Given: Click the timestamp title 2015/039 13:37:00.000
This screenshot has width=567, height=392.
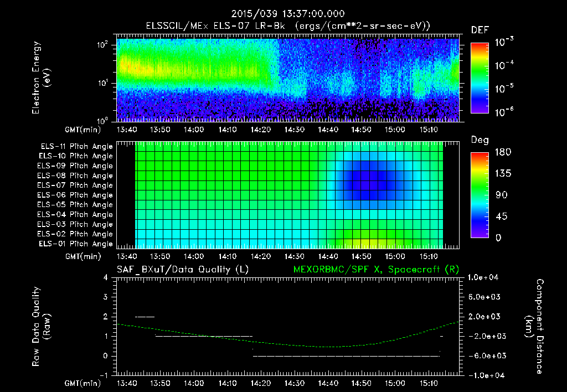Looking at the screenshot, I should point(288,14).
